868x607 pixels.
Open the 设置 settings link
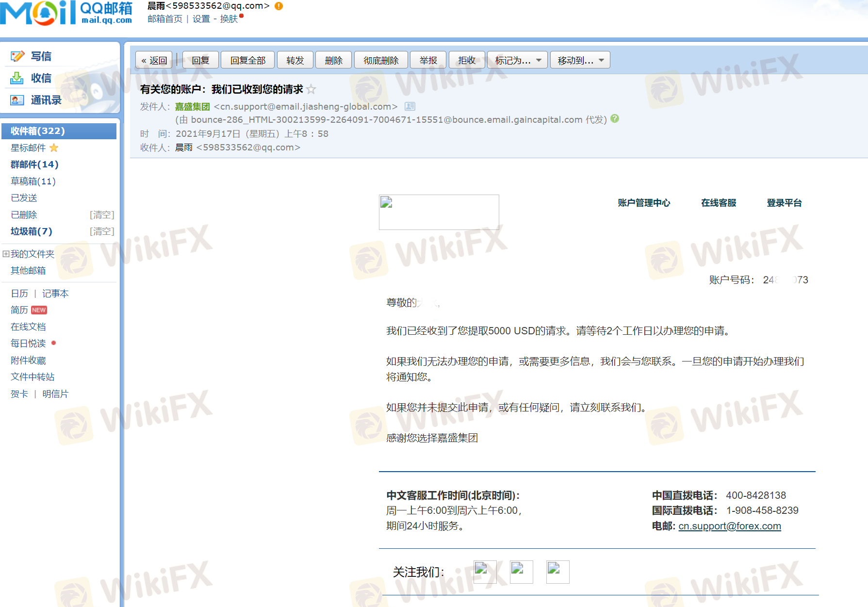[x=201, y=19]
